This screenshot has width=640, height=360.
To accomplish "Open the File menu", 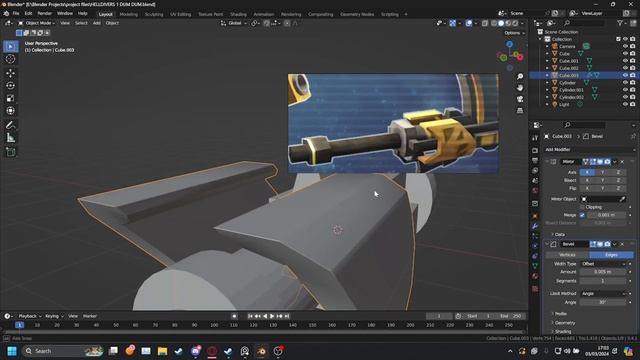I will [16, 13].
